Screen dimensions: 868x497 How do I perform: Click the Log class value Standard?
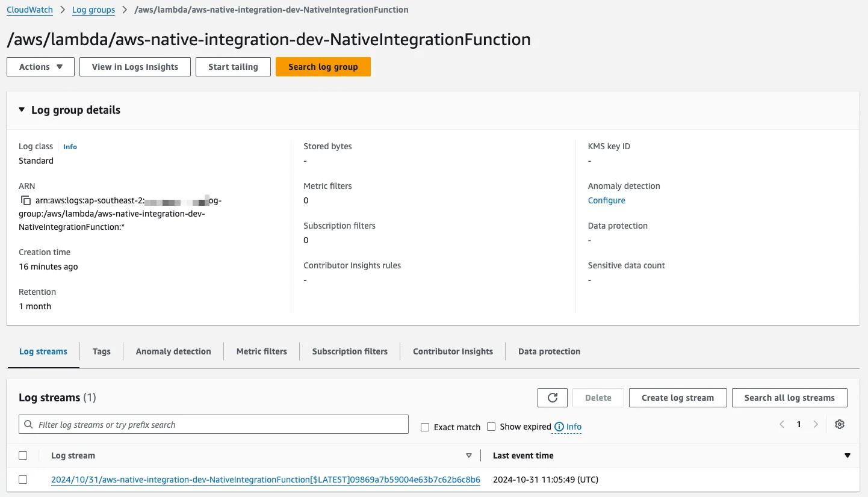[36, 161]
